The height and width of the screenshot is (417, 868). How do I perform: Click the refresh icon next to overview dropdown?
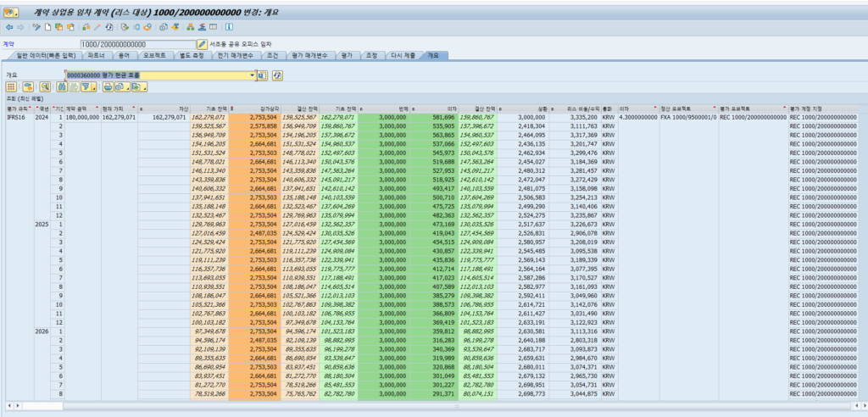pos(277,75)
